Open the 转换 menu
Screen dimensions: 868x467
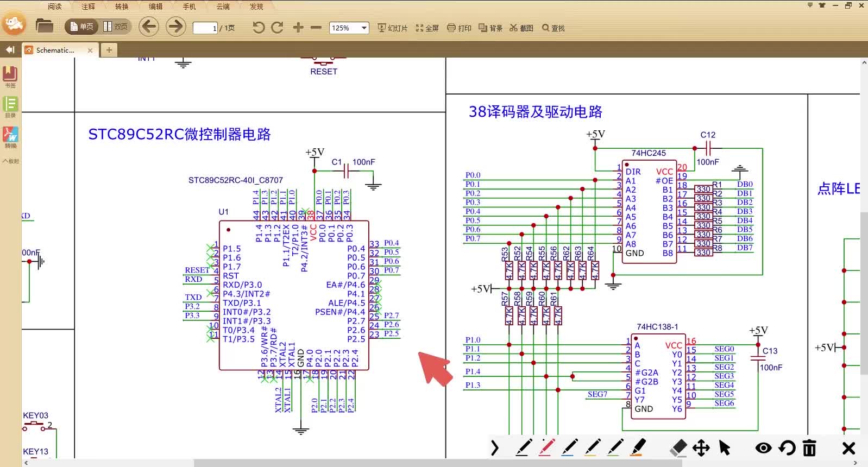[x=122, y=7]
